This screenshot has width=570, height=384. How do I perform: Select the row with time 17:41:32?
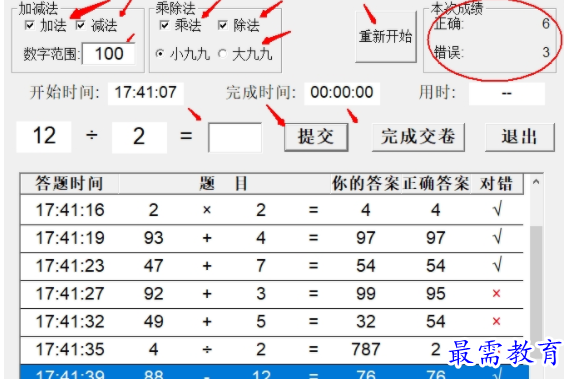pyautogui.click(x=272, y=321)
